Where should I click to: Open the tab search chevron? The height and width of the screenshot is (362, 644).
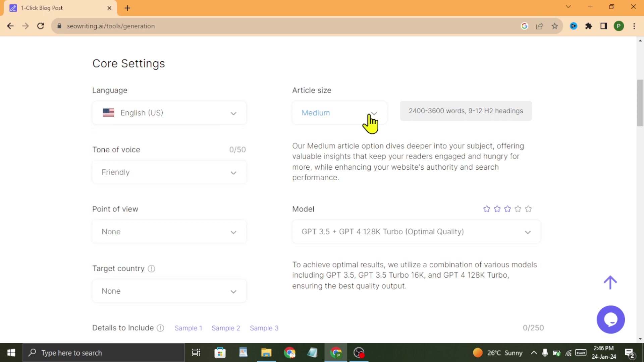[x=568, y=7]
